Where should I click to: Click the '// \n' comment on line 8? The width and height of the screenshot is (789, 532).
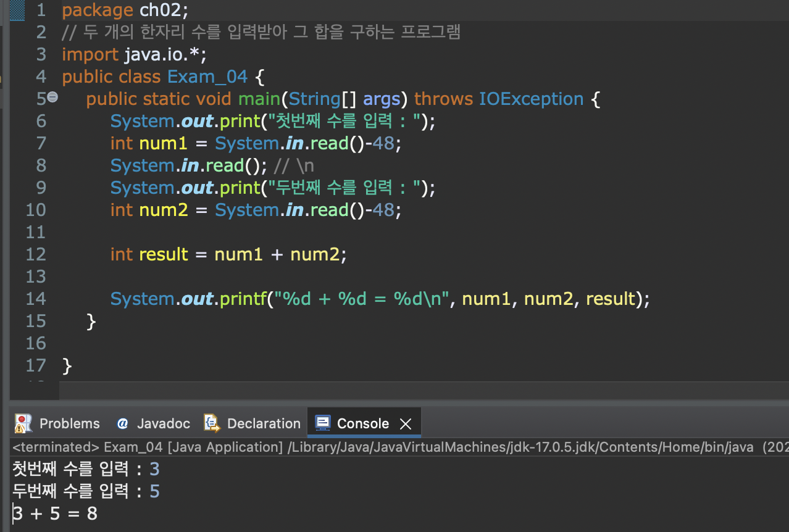(x=294, y=165)
